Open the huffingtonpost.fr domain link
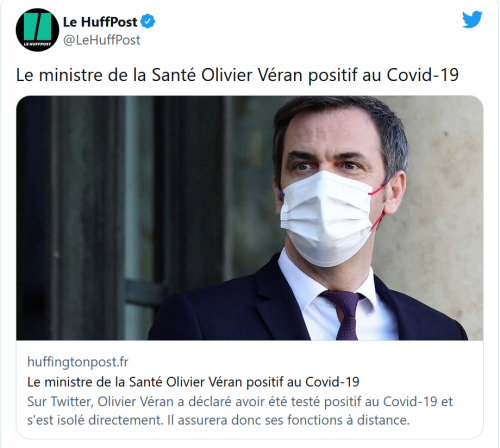Screen dimensions: 500x448 [78, 362]
